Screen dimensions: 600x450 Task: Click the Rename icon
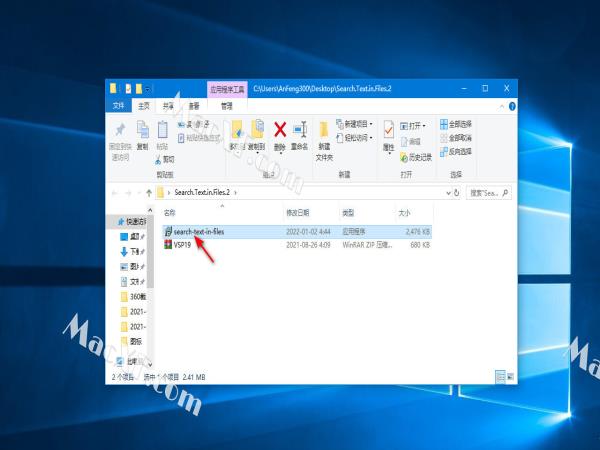tap(300, 129)
